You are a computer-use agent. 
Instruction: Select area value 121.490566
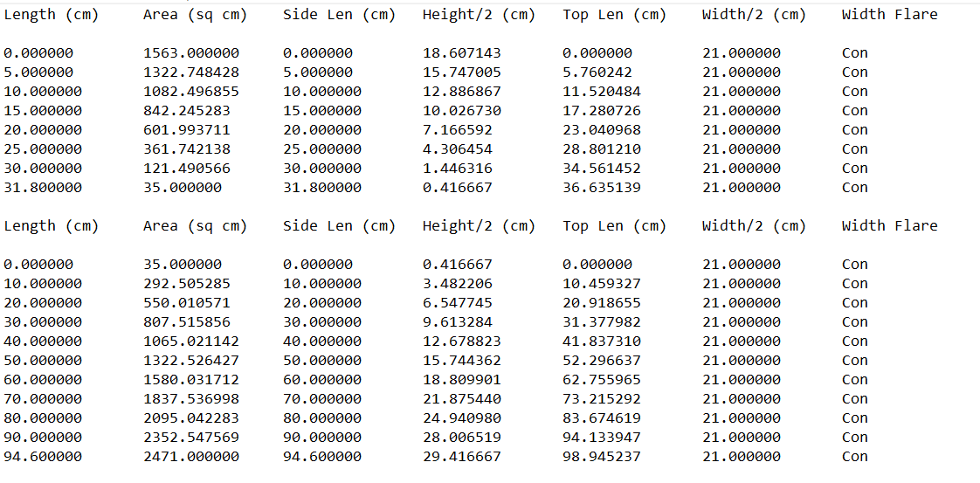tap(186, 169)
